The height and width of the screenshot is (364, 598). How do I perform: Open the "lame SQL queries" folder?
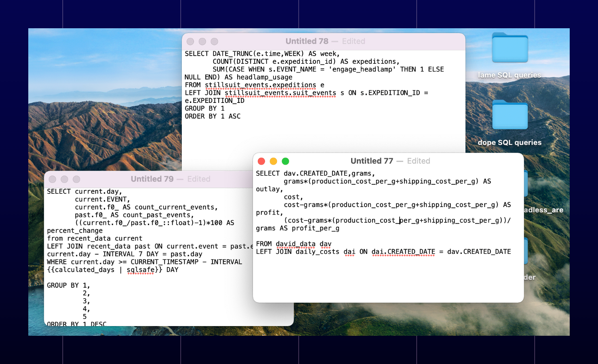tap(510, 48)
